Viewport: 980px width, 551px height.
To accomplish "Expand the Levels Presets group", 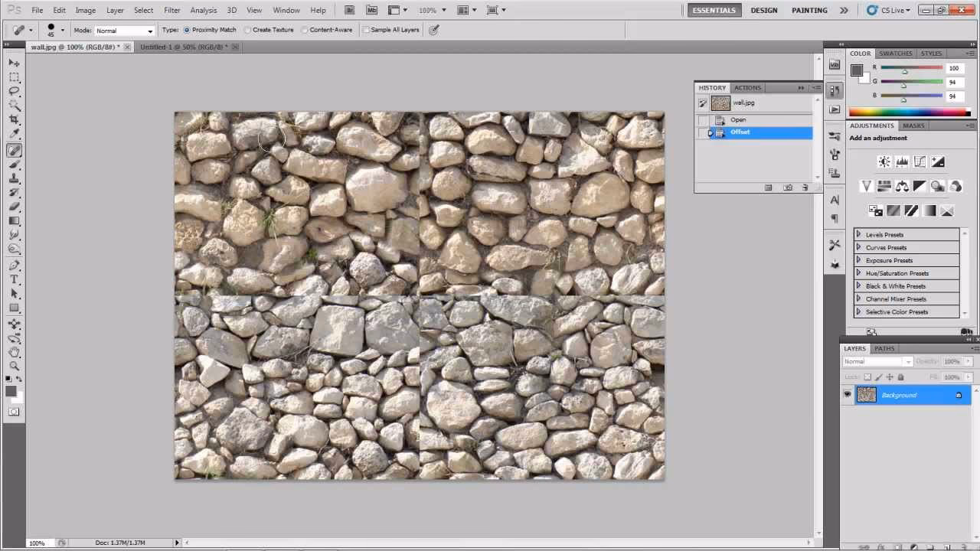I will (858, 234).
